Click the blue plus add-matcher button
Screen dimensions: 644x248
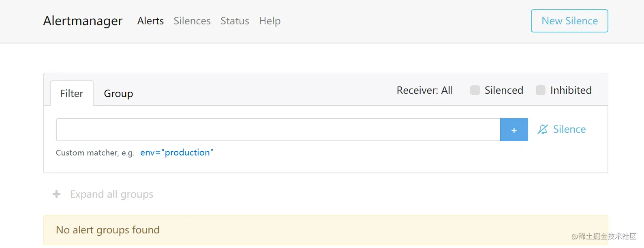click(x=514, y=130)
